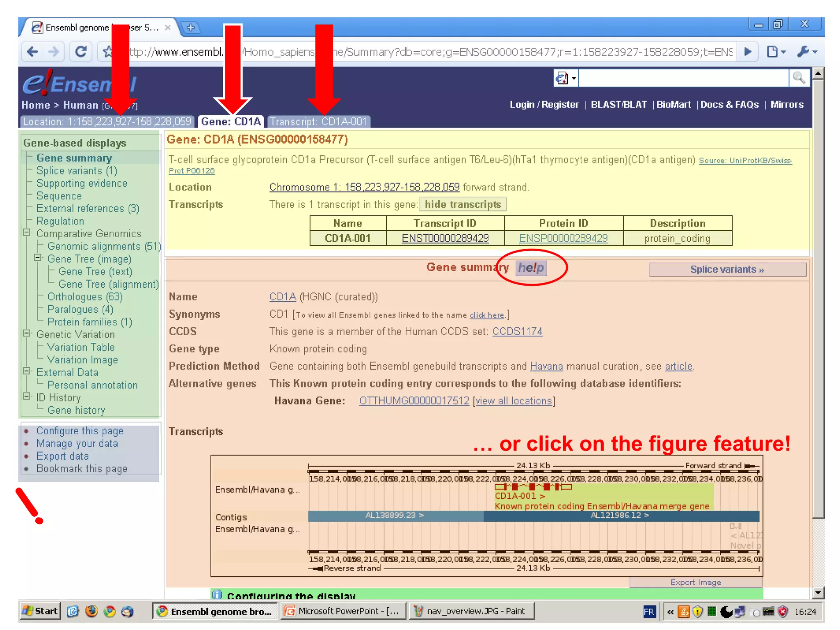This screenshot has width=840, height=630.
Task: Collapse the Genetic Variation tree node
Action: tap(27, 333)
